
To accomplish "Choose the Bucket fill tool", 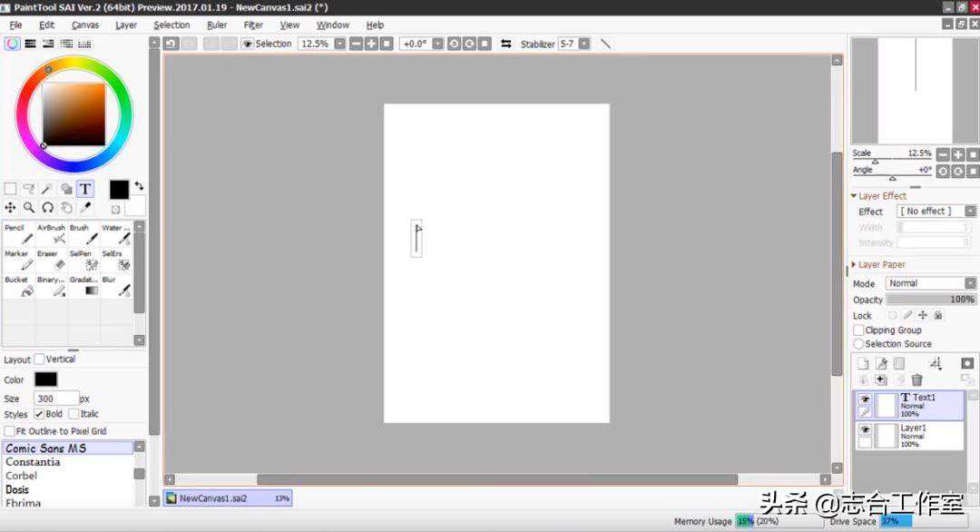I will coord(18,286).
